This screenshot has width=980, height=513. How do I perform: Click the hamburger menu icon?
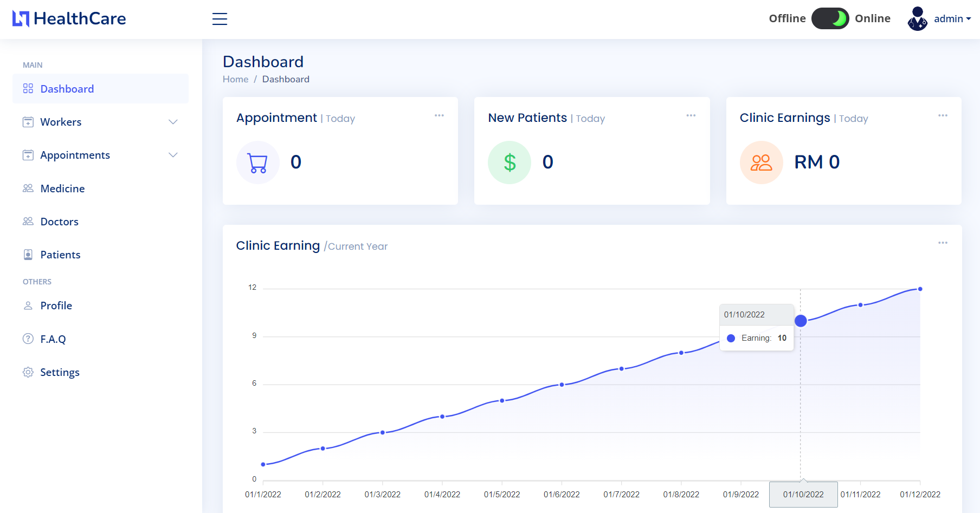click(220, 19)
